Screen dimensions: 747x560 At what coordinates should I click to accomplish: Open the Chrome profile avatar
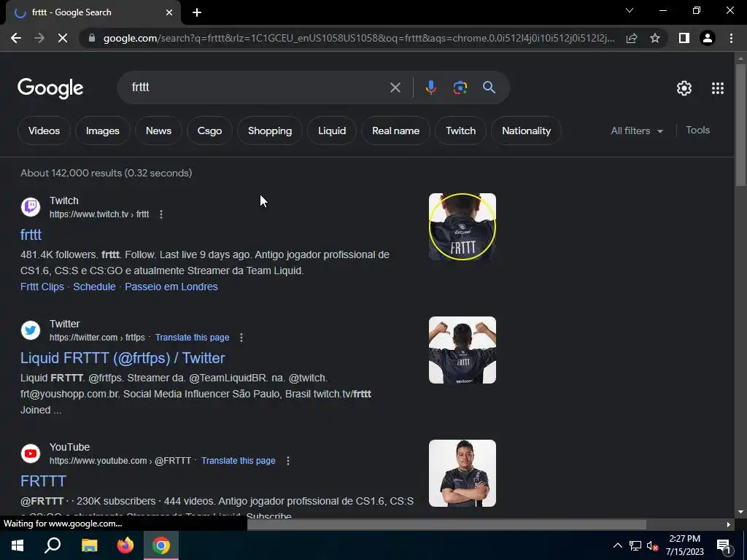pos(708,38)
